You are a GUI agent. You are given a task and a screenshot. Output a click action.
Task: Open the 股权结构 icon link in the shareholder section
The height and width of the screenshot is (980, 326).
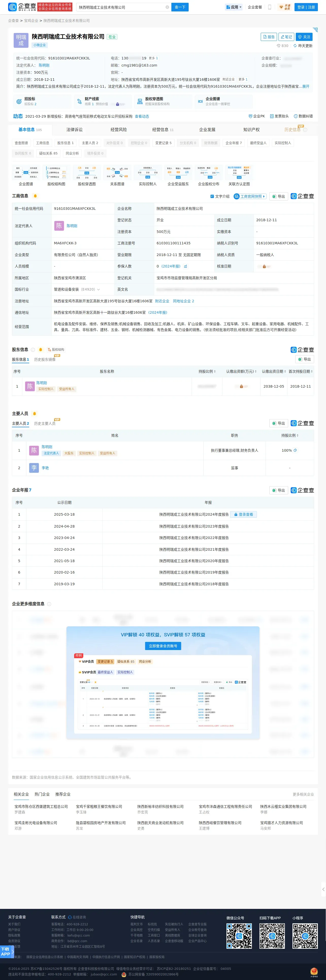[56, 350]
